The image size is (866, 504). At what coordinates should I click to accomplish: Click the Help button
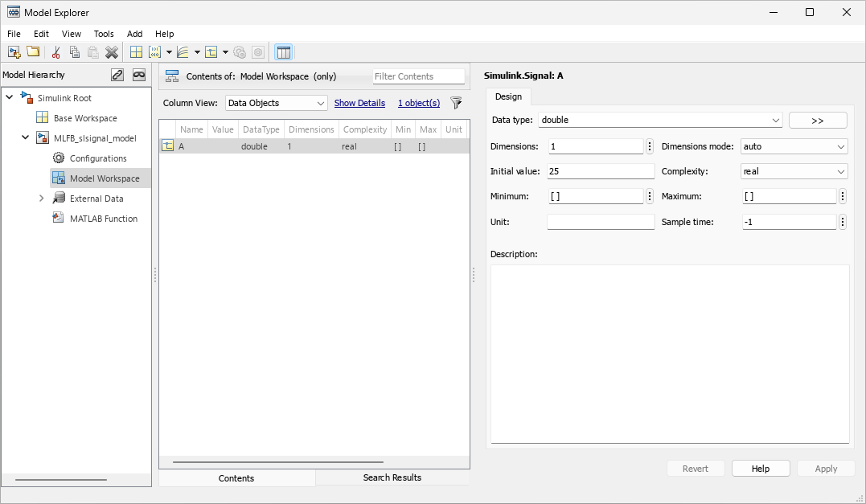point(760,469)
